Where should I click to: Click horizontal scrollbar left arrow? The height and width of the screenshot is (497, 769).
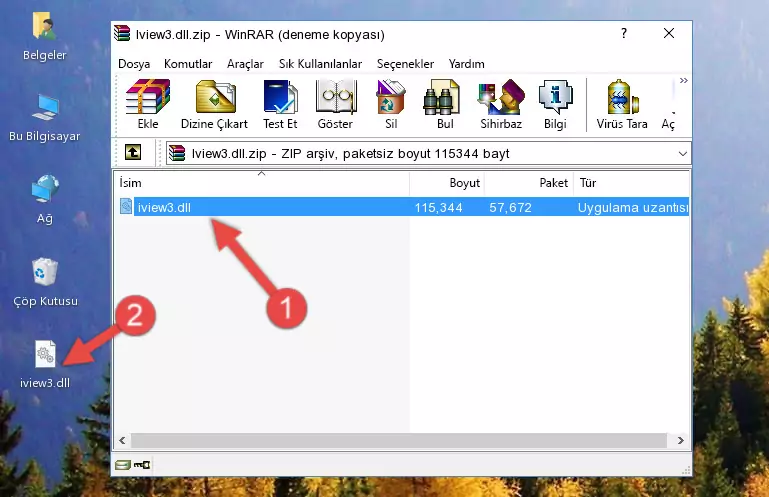click(123, 441)
